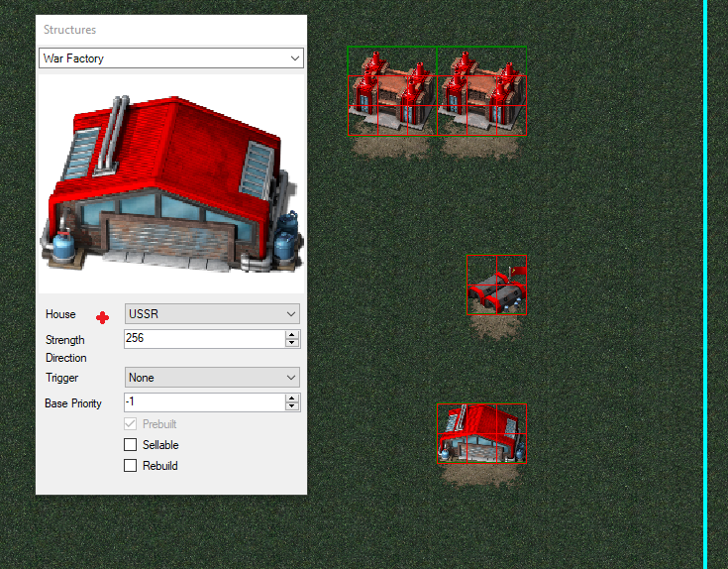The height and width of the screenshot is (569, 728).
Task: Open the War Factory structure dropdown
Action: pyautogui.click(x=170, y=58)
